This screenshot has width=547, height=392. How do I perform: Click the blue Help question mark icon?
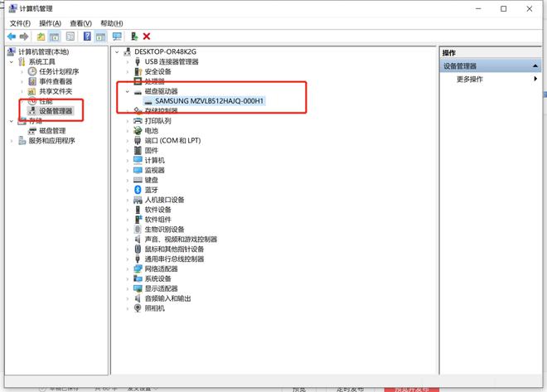click(87, 36)
